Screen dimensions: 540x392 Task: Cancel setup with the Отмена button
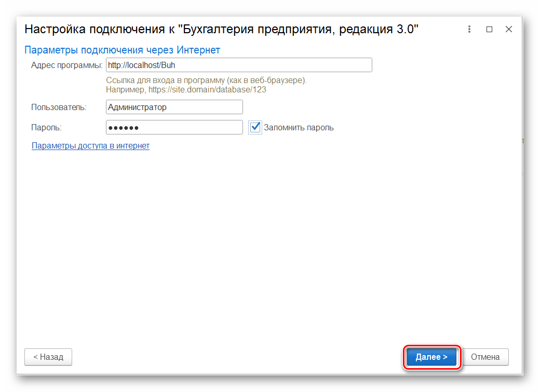[x=485, y=357]
